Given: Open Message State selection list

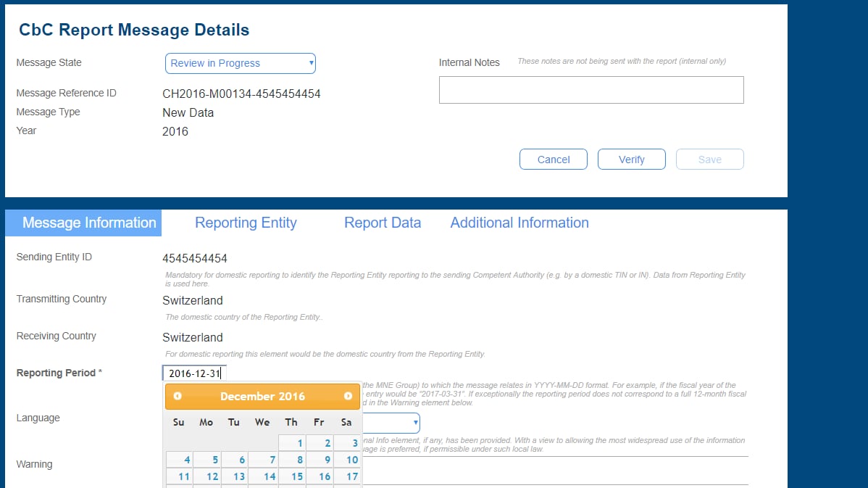Looking at the screenshot, I should pyautogui.click(x=240, y=63).
